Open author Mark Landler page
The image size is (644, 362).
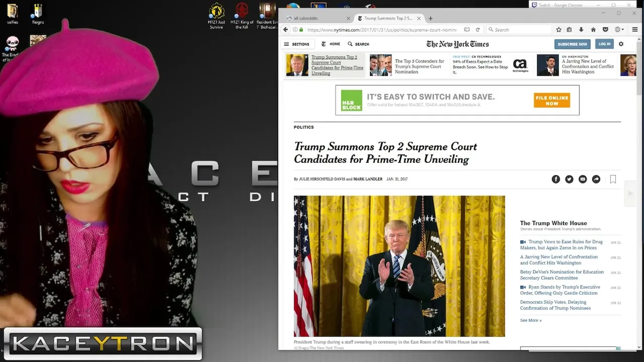coord(368,179)
